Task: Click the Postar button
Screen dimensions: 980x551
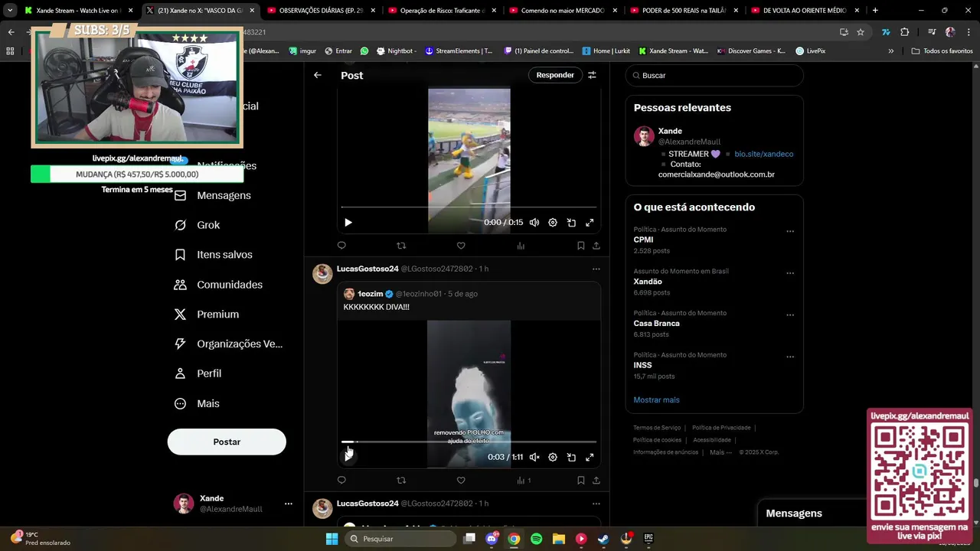Action: click(x=227, y=442)
